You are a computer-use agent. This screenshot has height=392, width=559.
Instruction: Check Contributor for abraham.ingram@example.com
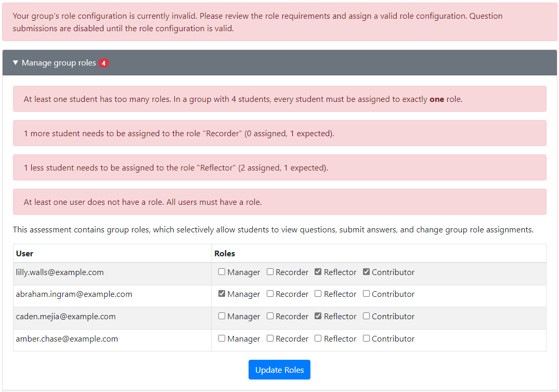366,294
